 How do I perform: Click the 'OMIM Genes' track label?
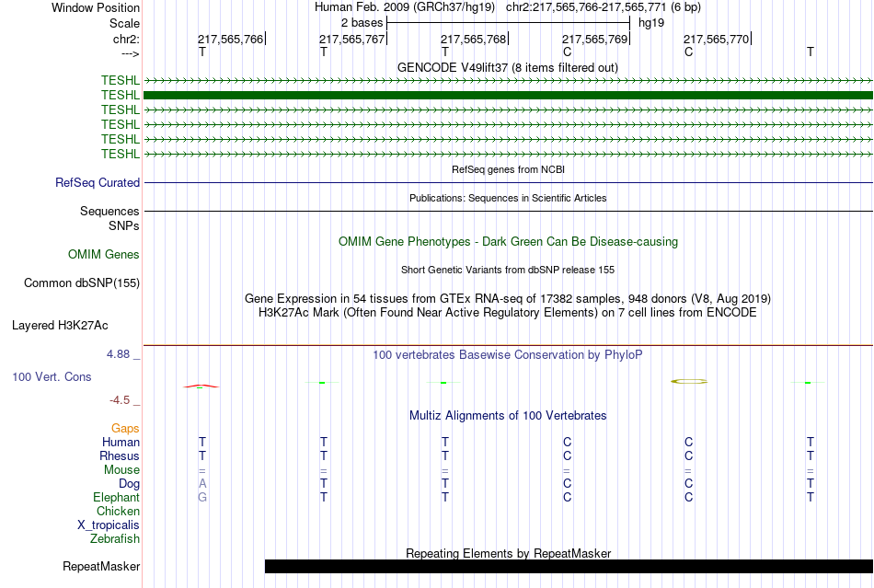click(104, 255)
